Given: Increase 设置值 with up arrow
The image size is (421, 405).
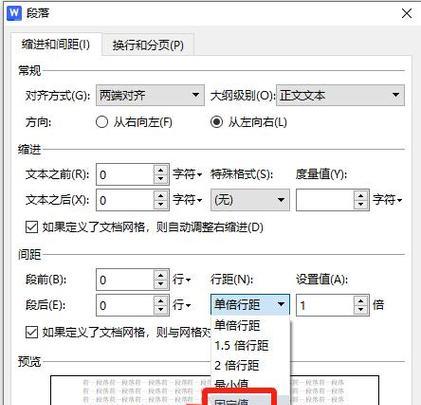Looking at the screenshot, I should point(361,301).
